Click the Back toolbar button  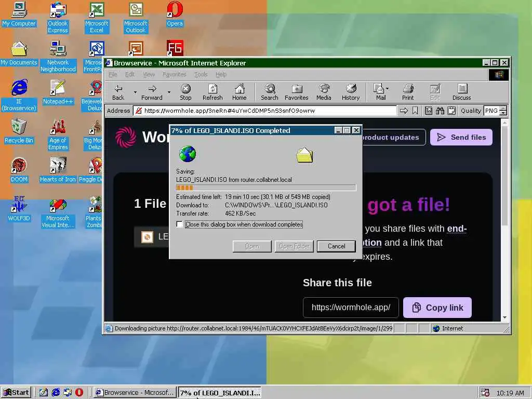click(x=118, y=92)
